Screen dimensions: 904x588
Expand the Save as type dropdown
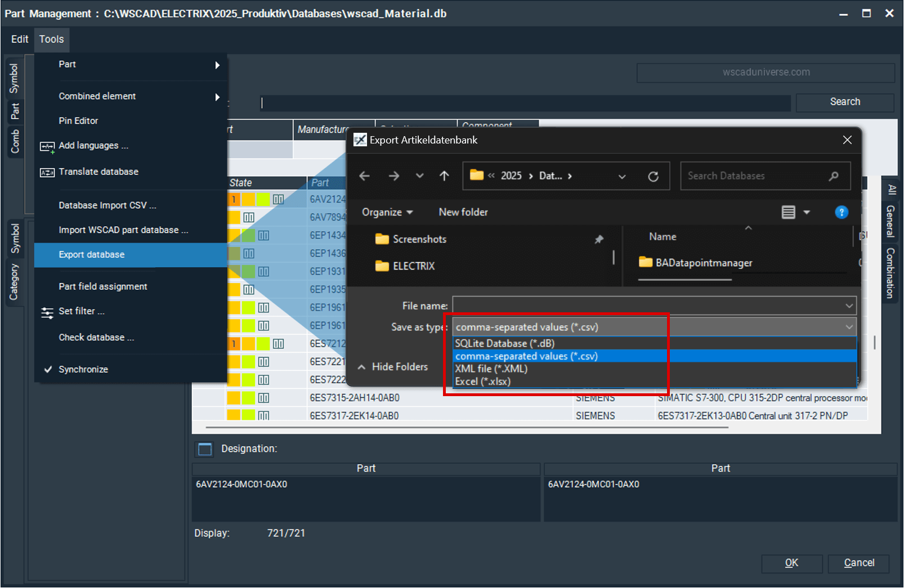pos(848,327)
